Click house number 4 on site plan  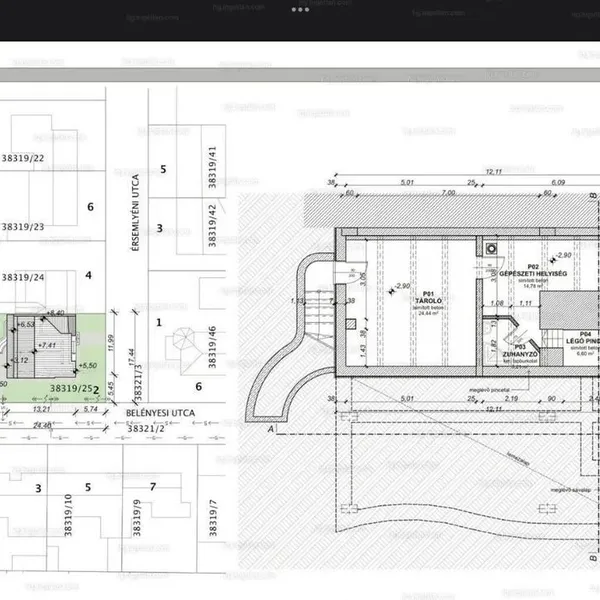(88, 275)
